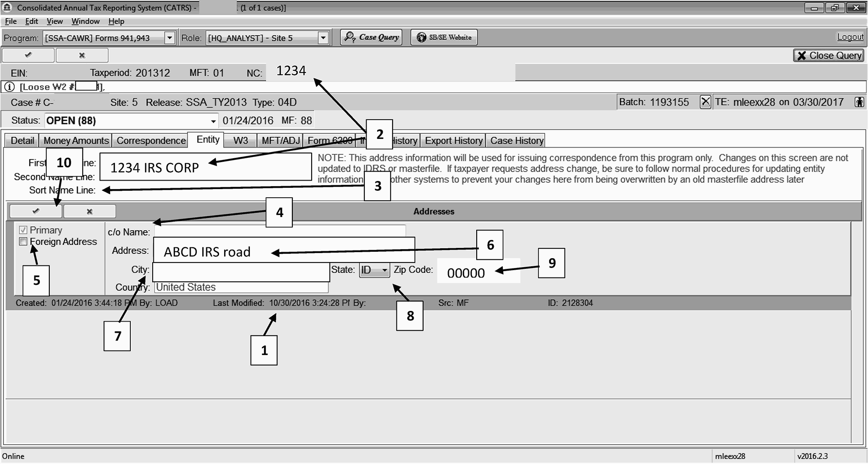Viewport: 868px width, 464px height.
Task: Click the Addresses section X cancel icon
Action: pos(90,211)
